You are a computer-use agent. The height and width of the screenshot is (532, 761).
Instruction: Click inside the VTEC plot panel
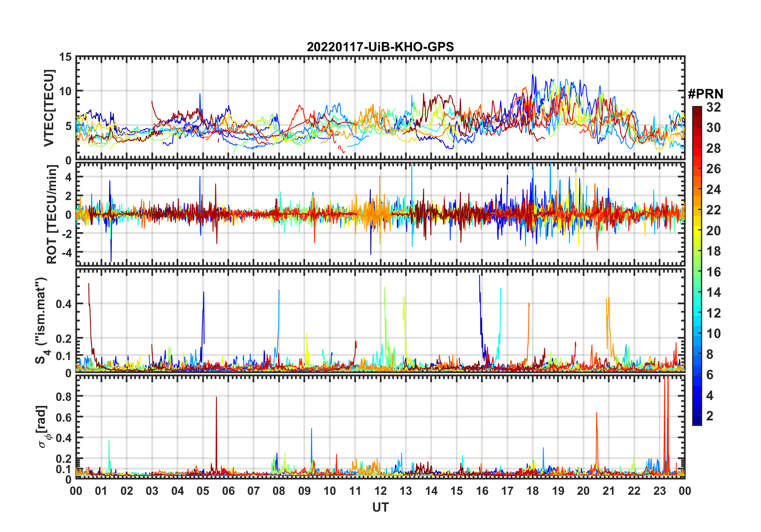point(380,108)
